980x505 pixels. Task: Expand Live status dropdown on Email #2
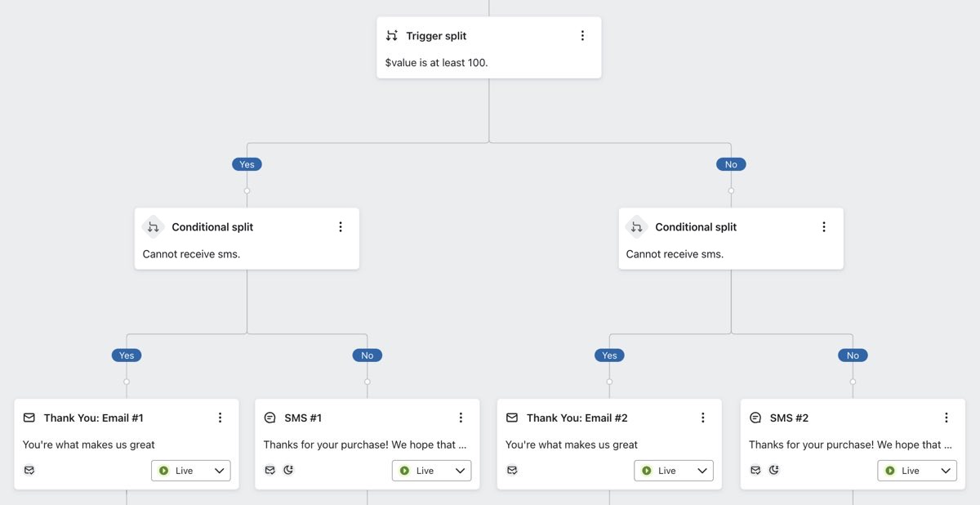click(x=674, y=471)
